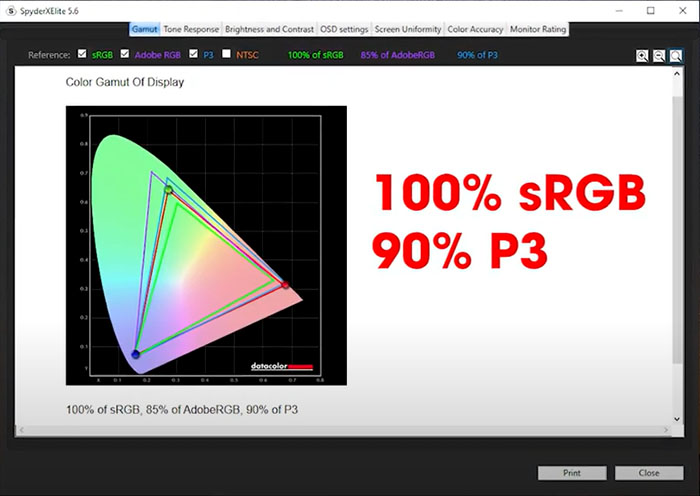Minimize the SpyderXElite window

click(x=619, y=11)
